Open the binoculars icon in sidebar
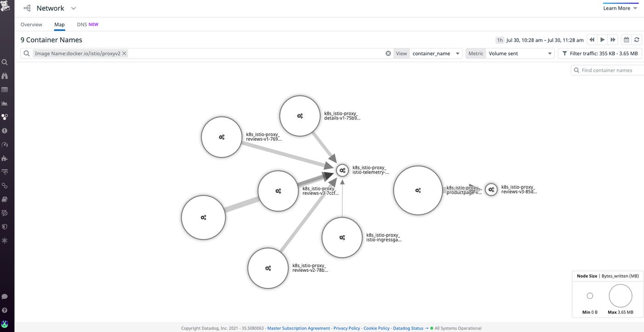Image resolution: width=644 pixels, height=332 pixels. pyautogui.click(x=5, y=76)
